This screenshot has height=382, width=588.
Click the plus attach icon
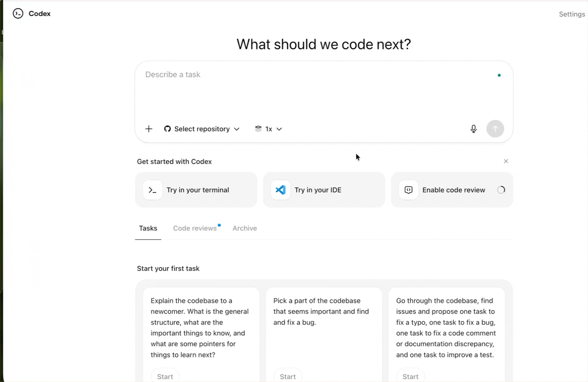(x=149, y=129)
